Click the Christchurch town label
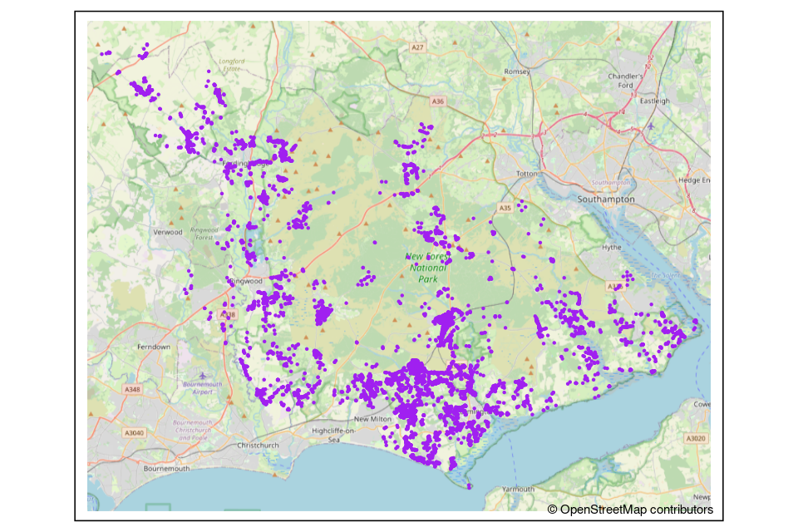798x532 pixels. 258,446
